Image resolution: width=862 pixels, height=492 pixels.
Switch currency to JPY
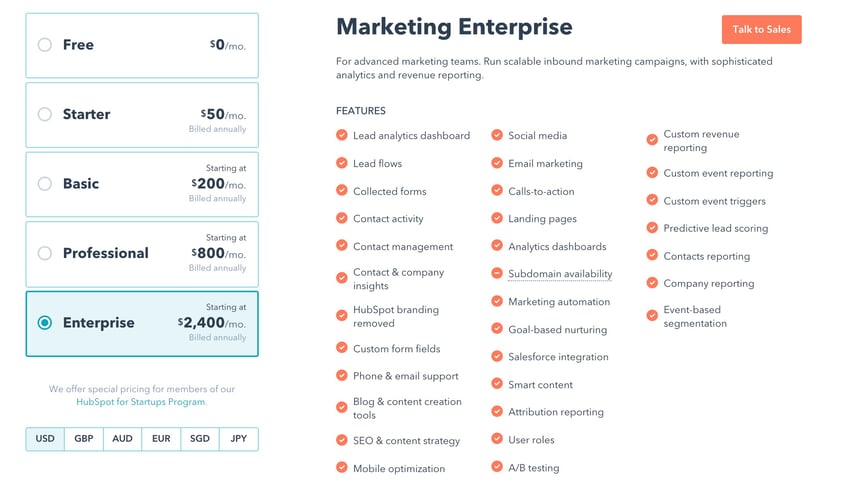(x=239, y=439)
